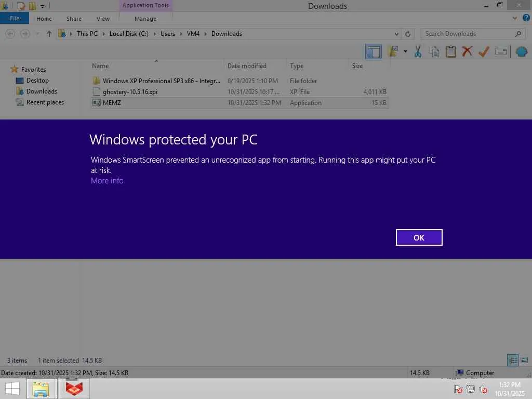Click the scissors Cut icon

418,51
